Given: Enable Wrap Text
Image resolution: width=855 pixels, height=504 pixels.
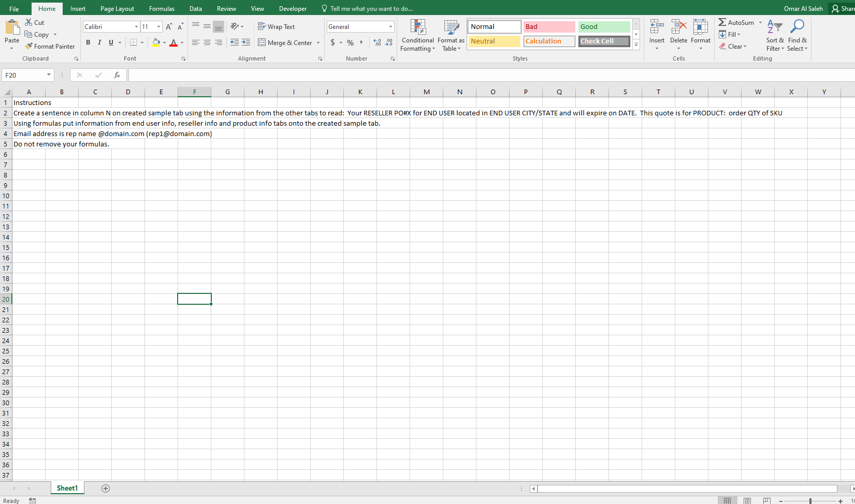Looking at the screenshot, I should pos(277,26).
